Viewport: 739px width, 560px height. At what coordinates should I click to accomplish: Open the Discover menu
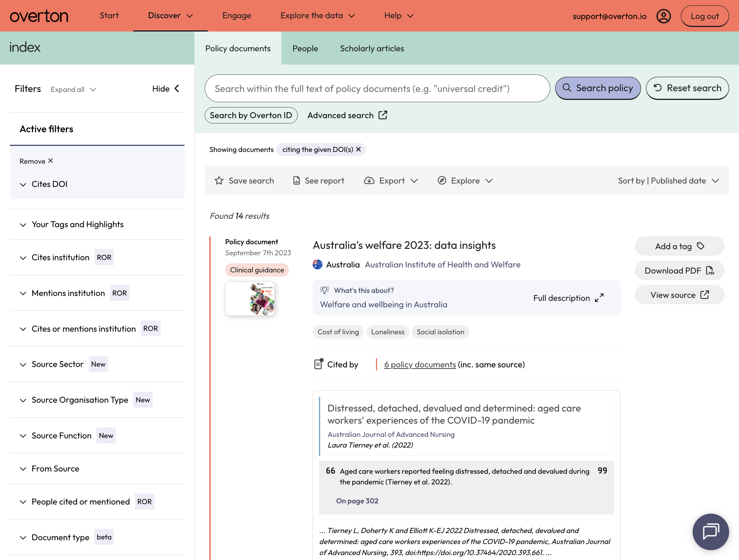(170, 16)
